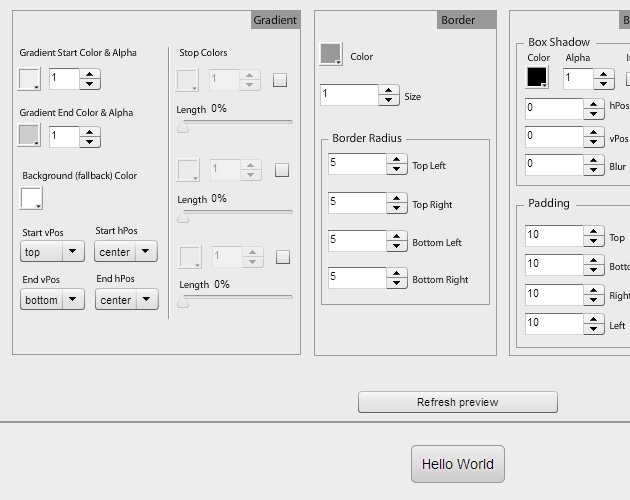Click the Padding Top input field

(553, 236)
